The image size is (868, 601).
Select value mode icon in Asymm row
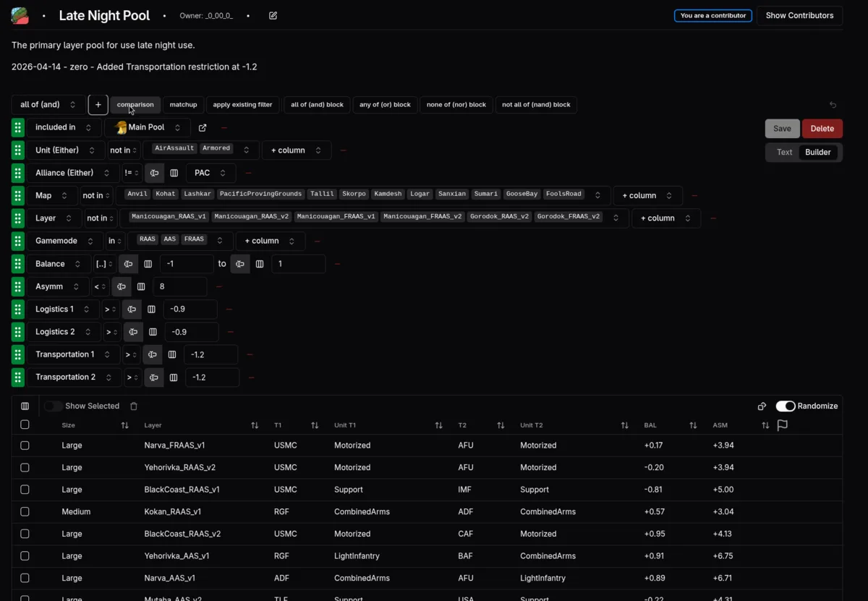click(x=122, y=286)
